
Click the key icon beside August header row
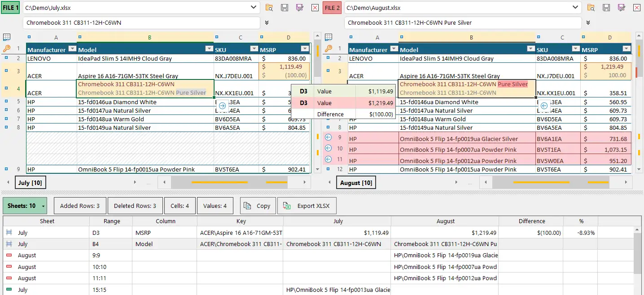pyautogui.click(x=328, y=48)
